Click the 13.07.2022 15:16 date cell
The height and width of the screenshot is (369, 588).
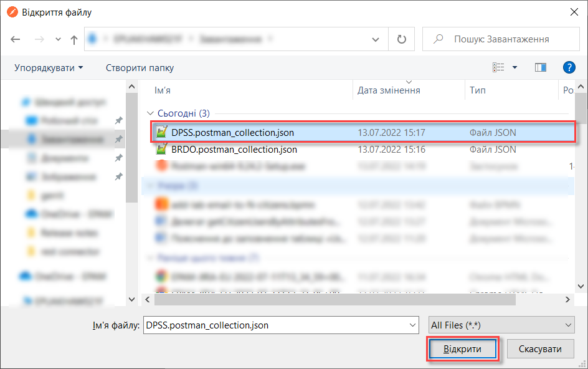(392, 150)
